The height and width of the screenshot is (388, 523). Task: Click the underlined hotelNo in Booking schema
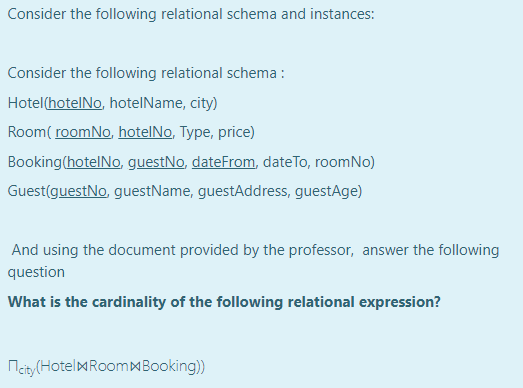93,162
